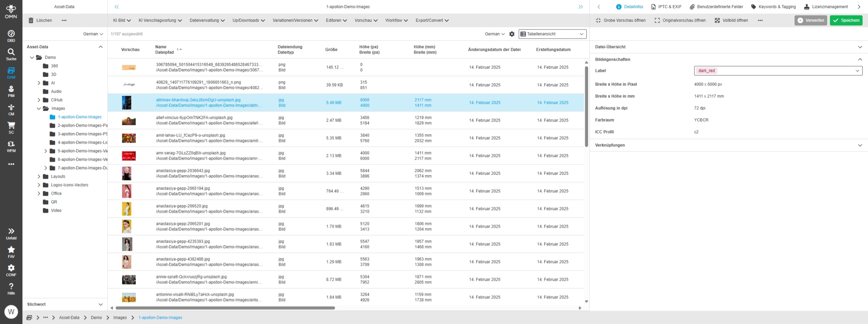Screen dimensions: 868x324
Task: Open the Label dark_red dropdown
Action: tap(778, 71)
